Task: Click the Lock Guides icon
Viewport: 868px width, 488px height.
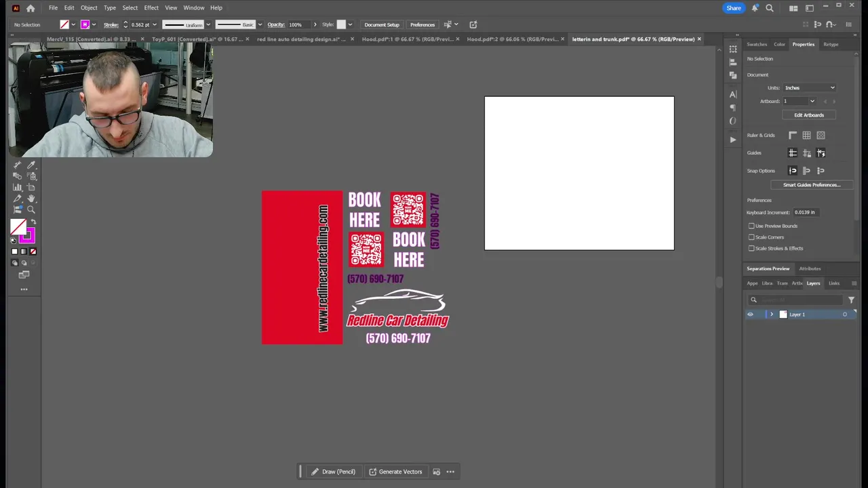Action: coord(806,153)
